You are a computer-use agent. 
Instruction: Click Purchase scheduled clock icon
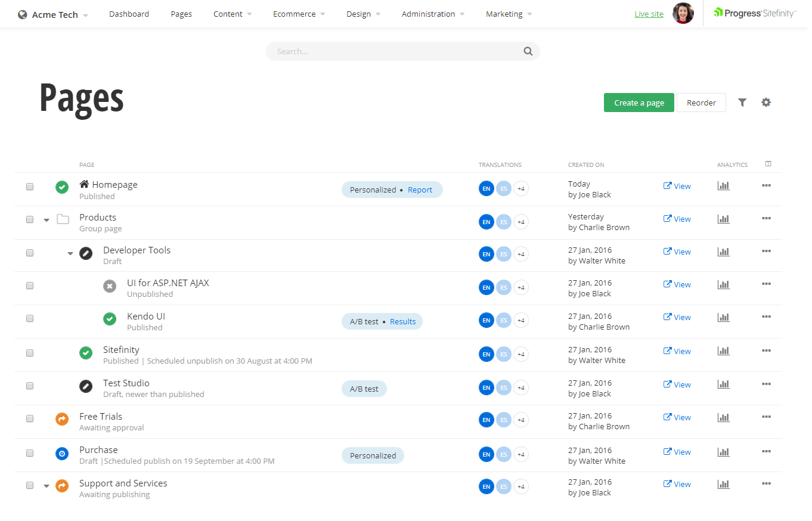coord(62,454)
